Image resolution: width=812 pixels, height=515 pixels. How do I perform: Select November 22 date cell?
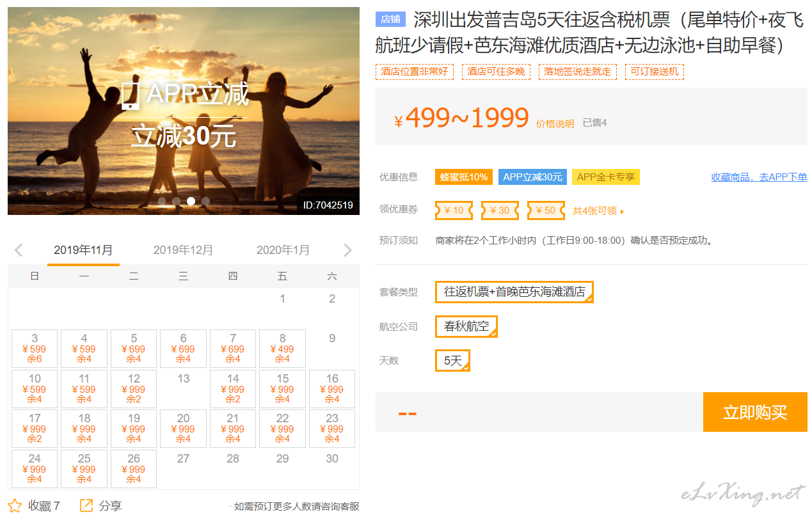point(282,429)
